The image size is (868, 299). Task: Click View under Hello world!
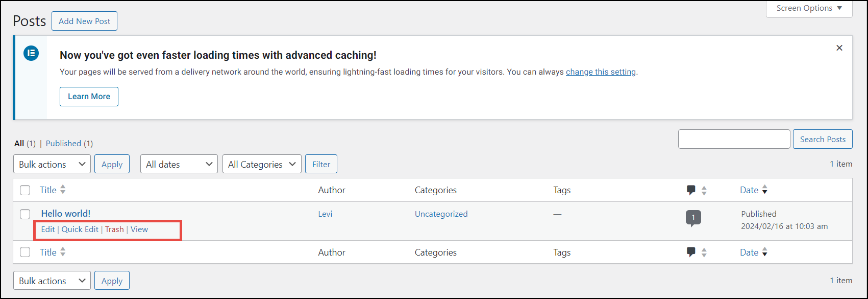(x=139, y=229)
